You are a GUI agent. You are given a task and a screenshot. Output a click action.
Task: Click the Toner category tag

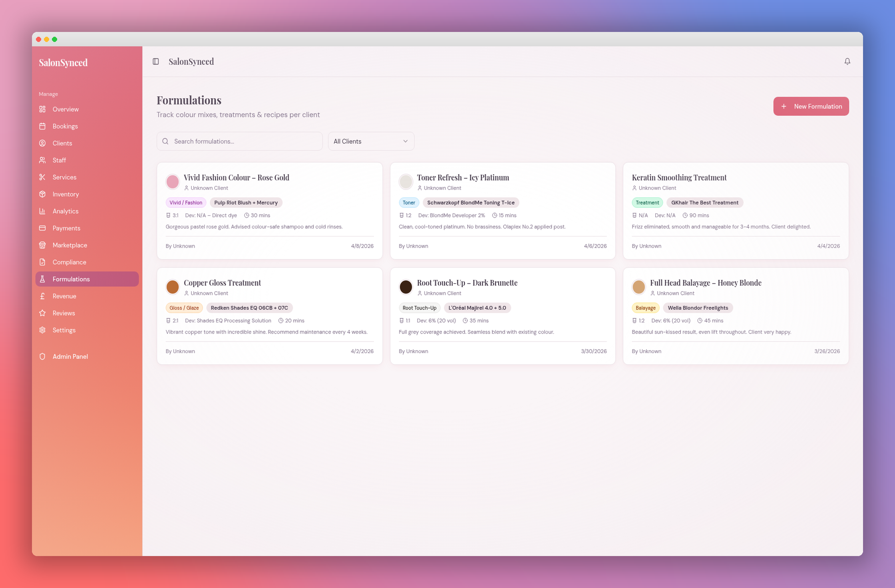[409, 203]
